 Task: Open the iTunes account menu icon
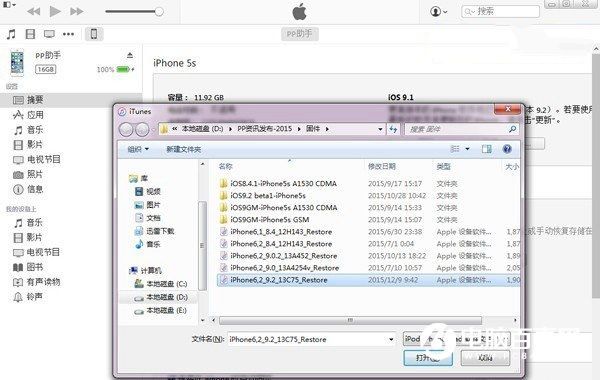point(439,11)
